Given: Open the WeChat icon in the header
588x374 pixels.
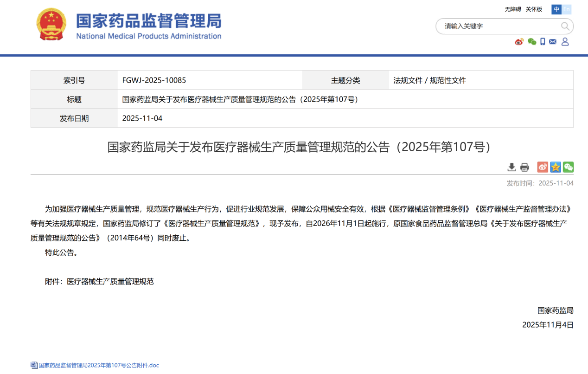Looking at the screenshot, I should point(532,42).
